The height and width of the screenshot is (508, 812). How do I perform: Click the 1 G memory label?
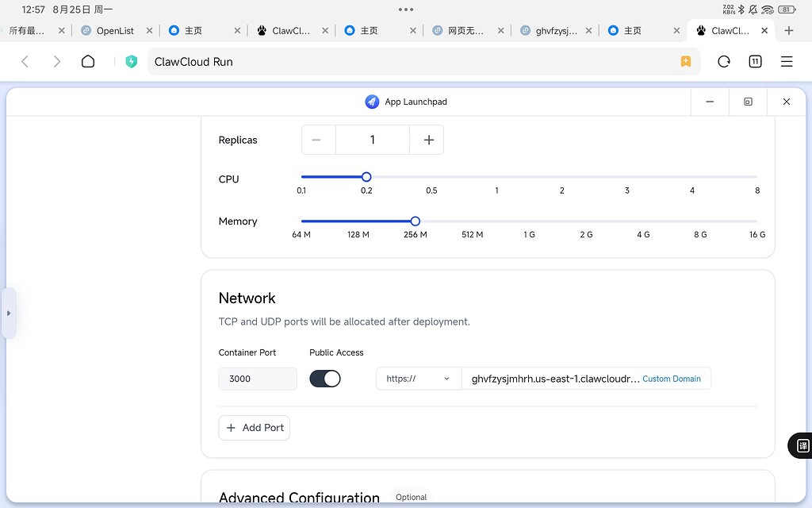click(x=529, y=235)
